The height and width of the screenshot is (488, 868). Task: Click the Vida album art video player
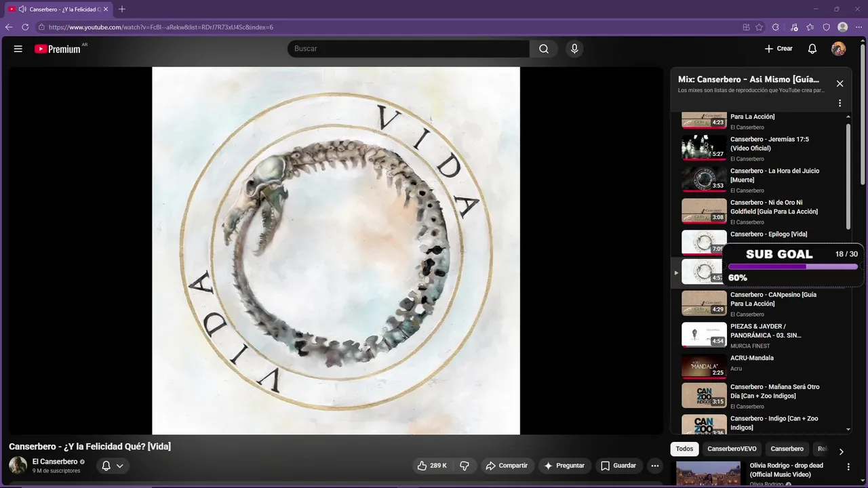coord(336,250)
